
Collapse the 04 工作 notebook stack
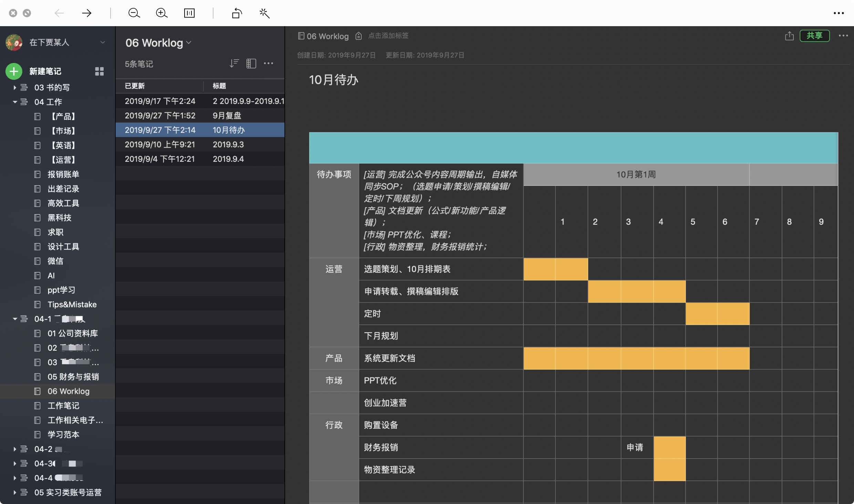[14, 102]
